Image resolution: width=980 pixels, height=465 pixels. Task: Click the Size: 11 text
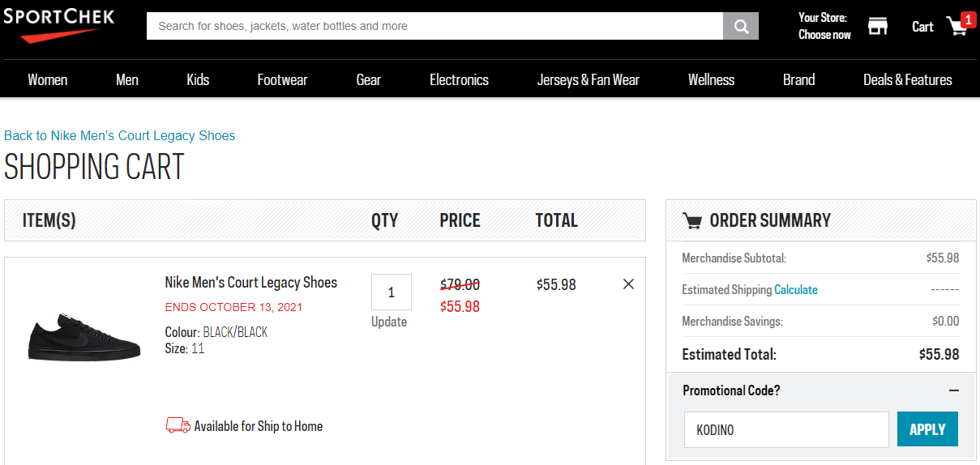click(x=185, y=349)
